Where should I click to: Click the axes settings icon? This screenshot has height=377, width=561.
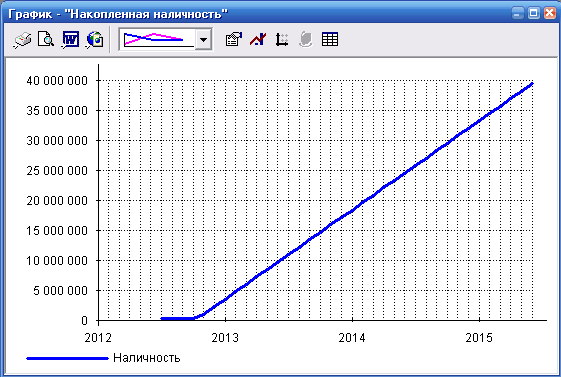(x=282, y=39)
